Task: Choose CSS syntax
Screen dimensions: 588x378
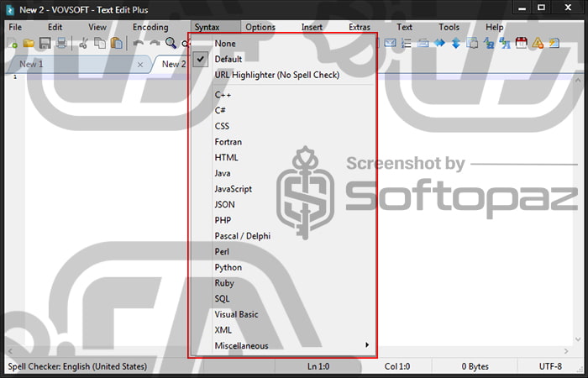Action: pos(283,126)
